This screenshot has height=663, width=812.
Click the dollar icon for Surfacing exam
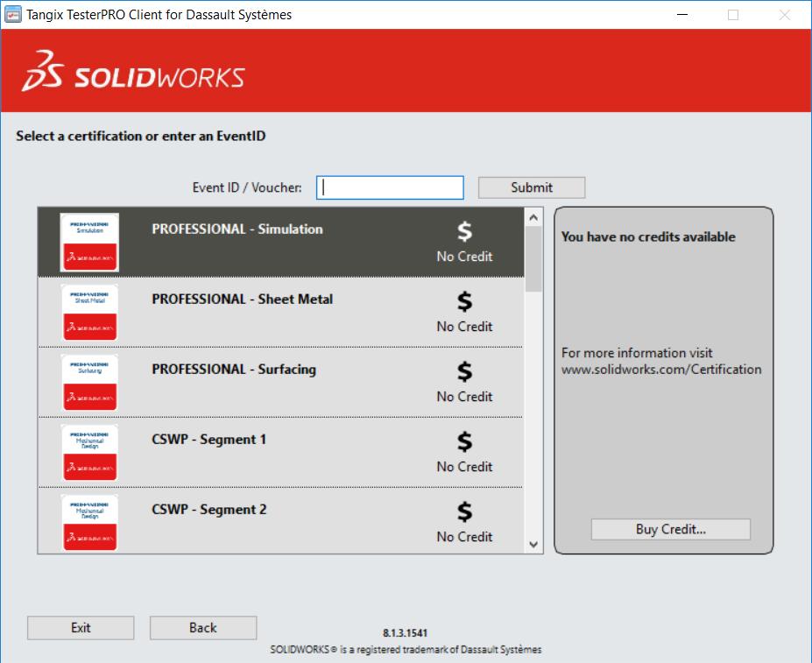pyautogui.click(x=464, y=370)
